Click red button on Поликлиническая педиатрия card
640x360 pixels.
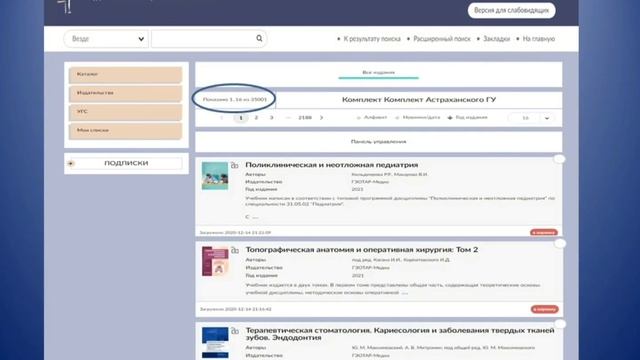[544, 232]
